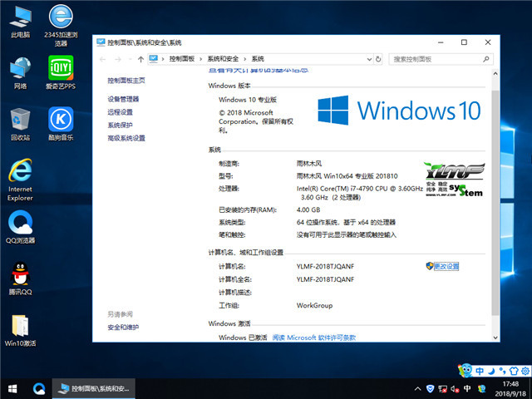Image resolution: width=532 pixels, height=399 pixels.
Task: Click the search magnifier icon
Action: pyautogui.click(x=485, y=59)
